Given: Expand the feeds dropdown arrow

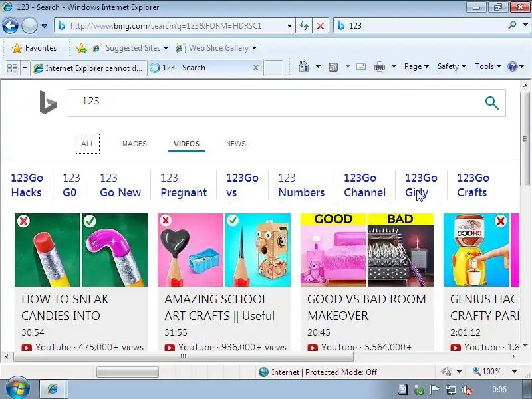Looking at the screenshot, I should (x=348, y=66).
